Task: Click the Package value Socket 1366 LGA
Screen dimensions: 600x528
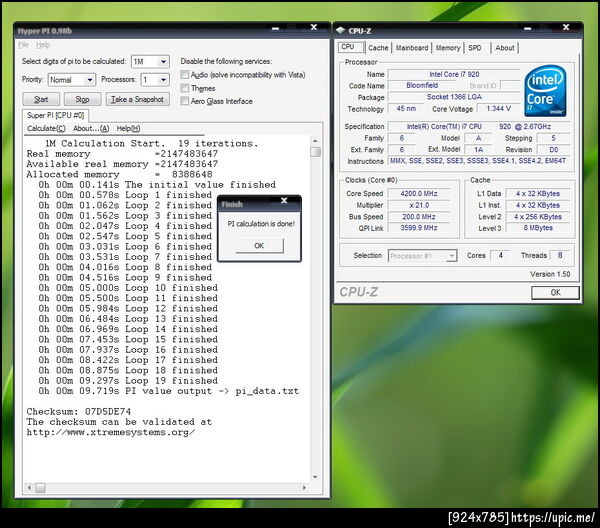Action: (x=454, y=97)
